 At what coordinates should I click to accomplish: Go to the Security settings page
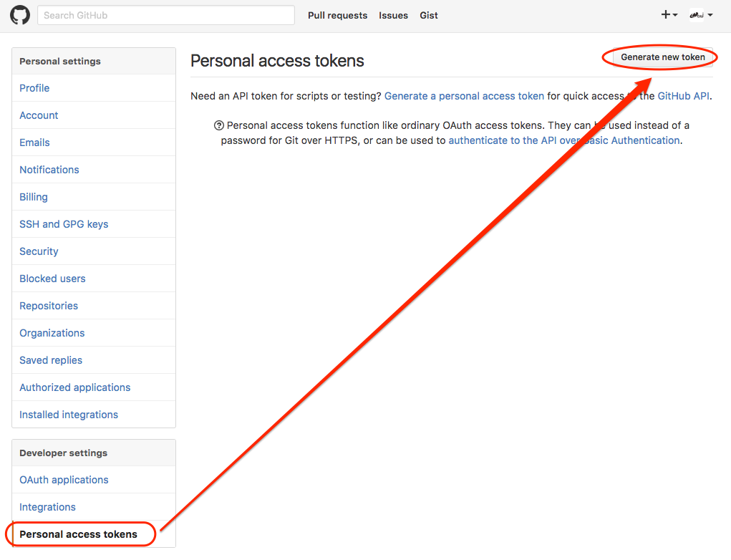(x=39, y=251)
